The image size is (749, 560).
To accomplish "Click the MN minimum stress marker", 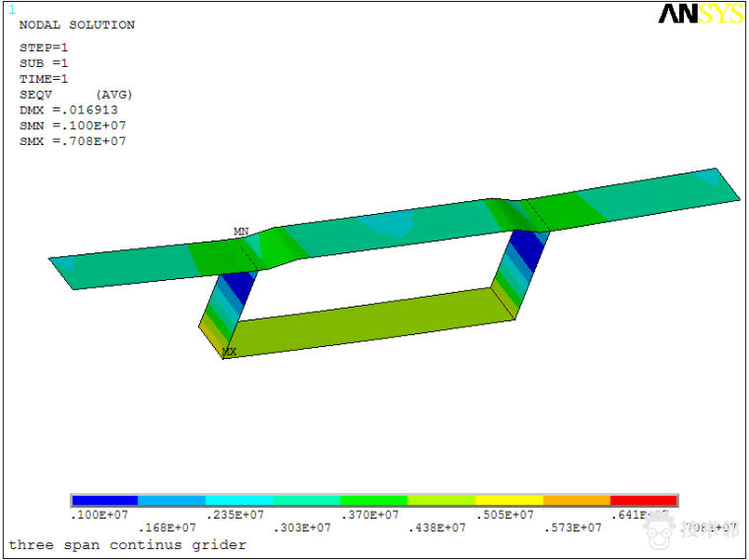I will 240,232.
